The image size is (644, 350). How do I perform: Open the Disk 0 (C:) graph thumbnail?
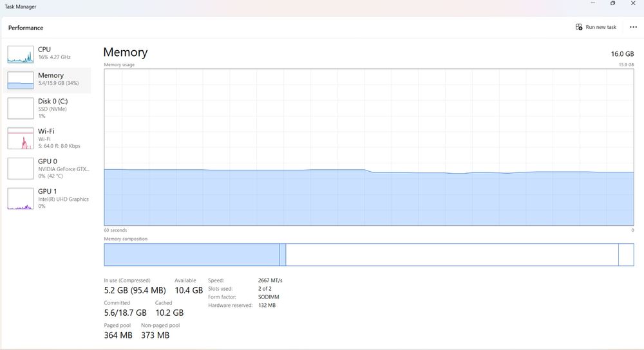click(20, 108)
